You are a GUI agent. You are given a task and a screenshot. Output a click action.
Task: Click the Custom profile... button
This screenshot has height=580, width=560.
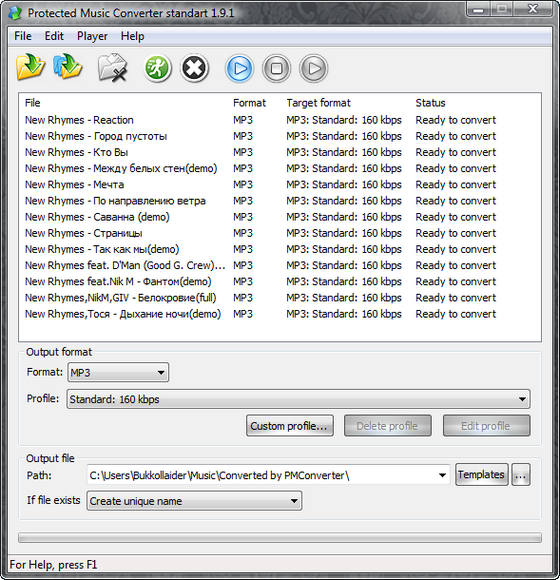290,426
